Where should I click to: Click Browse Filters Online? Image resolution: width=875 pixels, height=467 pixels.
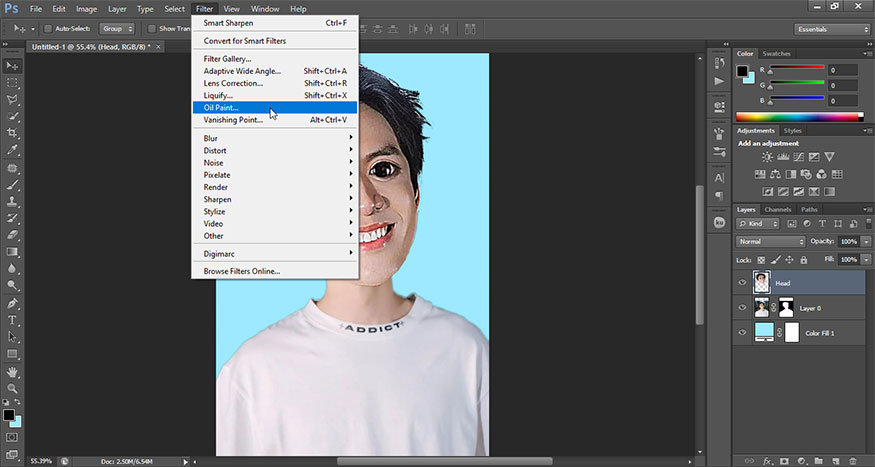[242, 271]
